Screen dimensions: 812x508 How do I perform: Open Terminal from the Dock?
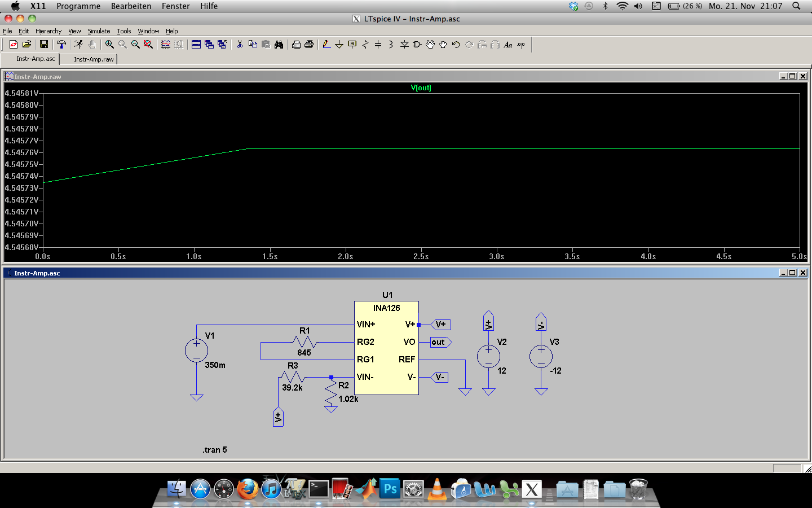click(x=319, y=489)
